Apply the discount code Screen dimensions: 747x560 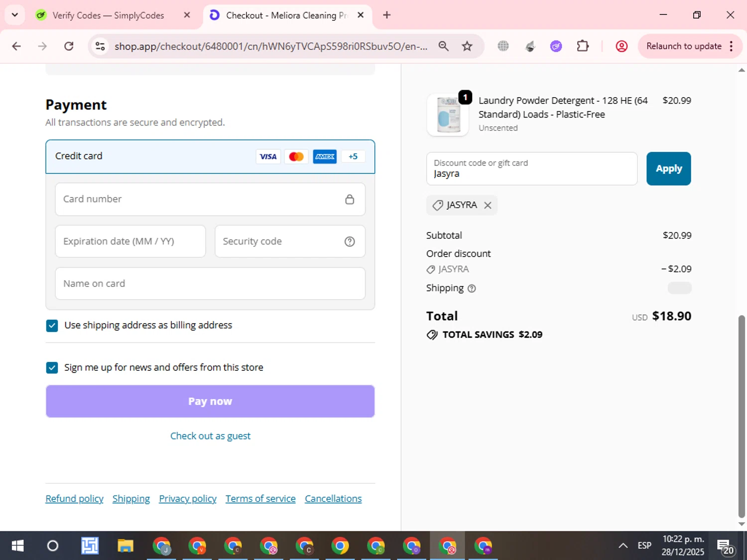pos(668,169)
